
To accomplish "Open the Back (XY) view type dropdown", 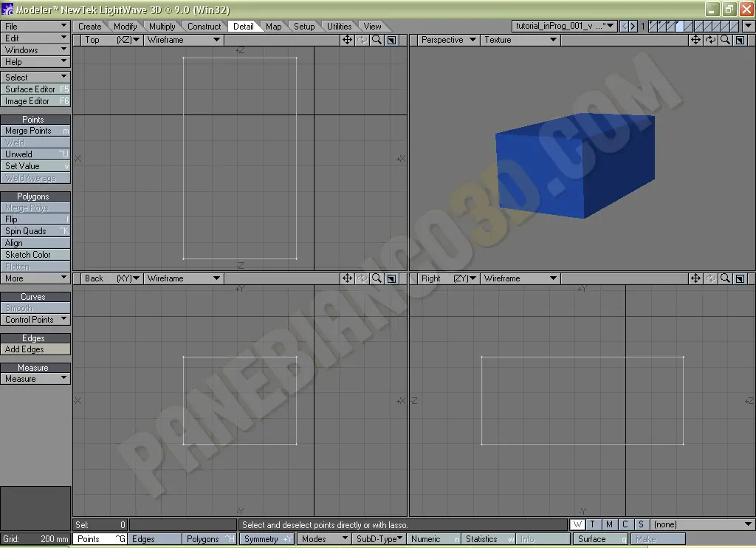I will pos(112,278).
